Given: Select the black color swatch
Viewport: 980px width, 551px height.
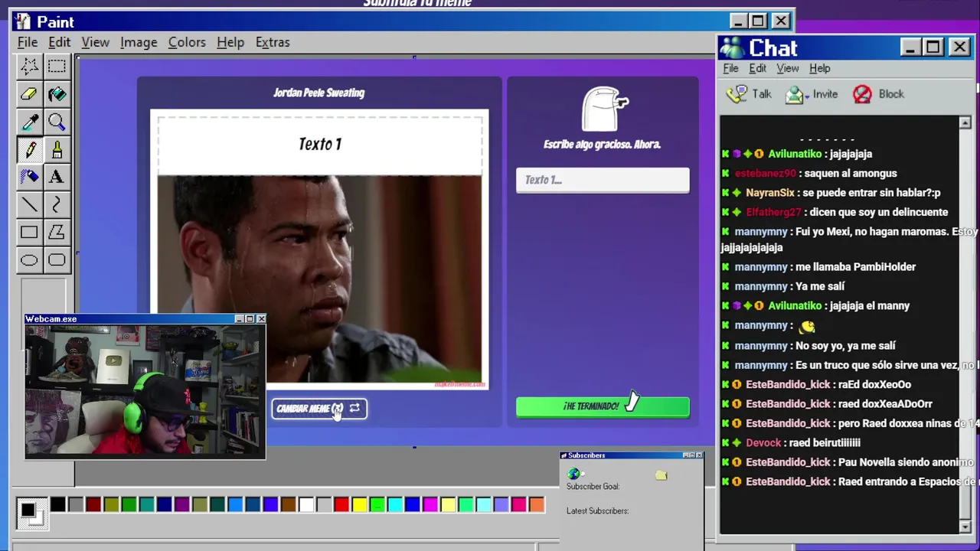Looking at the screenshot, I should 58,504.
